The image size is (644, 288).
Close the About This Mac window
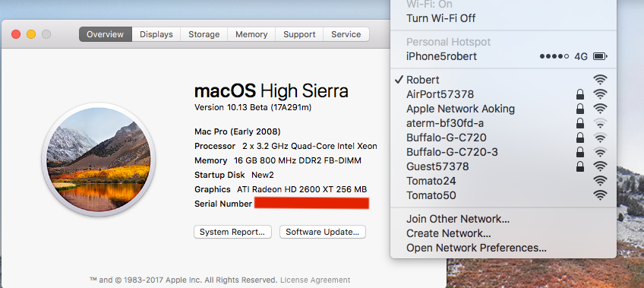pos(16,34)
